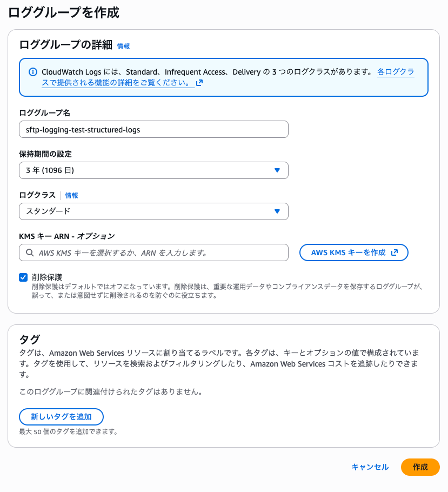Image resolution: width=448 pixels, height=492 pixels.
Task: Enable the 削除保護 checkbox
Action: click(23, 277)
